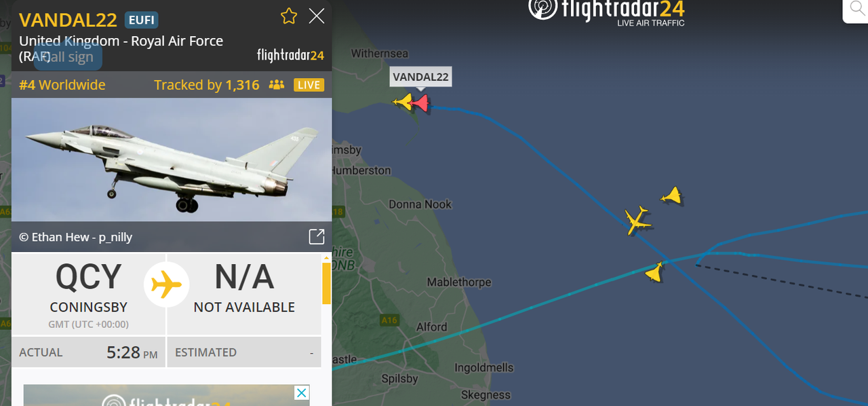Select the large yellow airliner over sea
Screen dimensions: 868x406
(x=637, y=220)
